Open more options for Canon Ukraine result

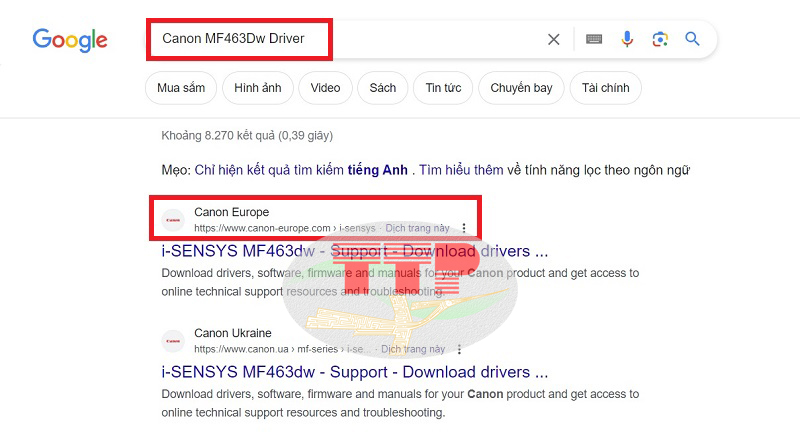pyautogui.click(x=459, y=349)
